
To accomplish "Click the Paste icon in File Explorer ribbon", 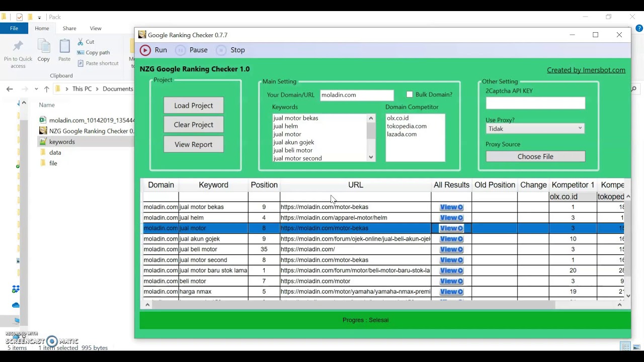I will pos(64,47).
